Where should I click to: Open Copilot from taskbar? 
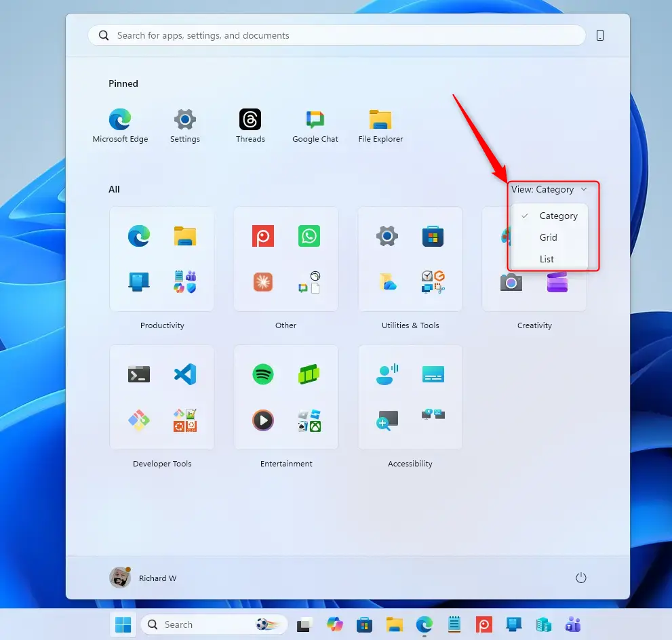(334, 625)
